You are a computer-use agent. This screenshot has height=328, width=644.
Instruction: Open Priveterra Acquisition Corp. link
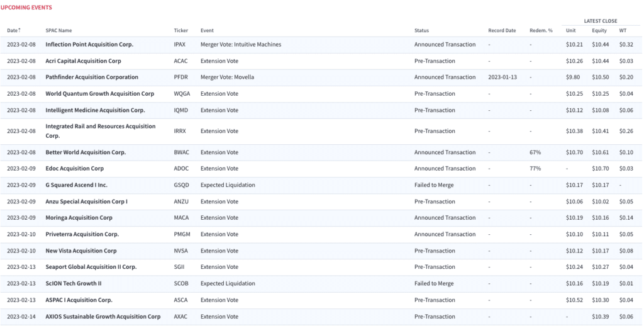coord(82,234)
